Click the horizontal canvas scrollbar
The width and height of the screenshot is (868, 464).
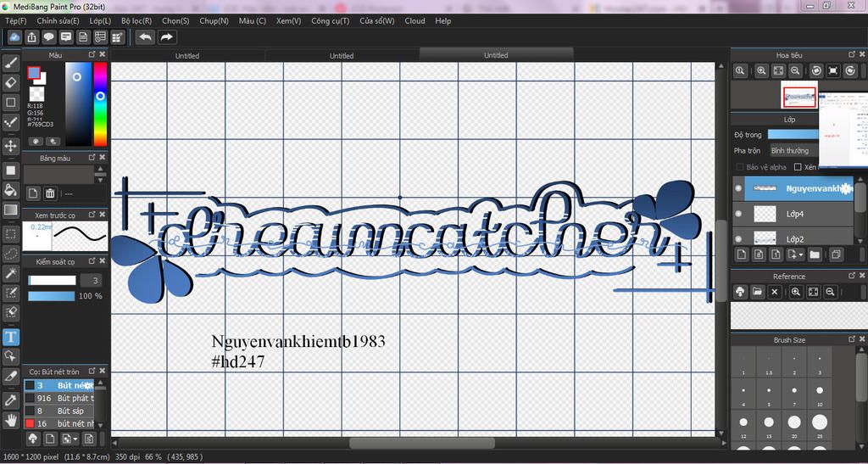(x=422, y=443)
